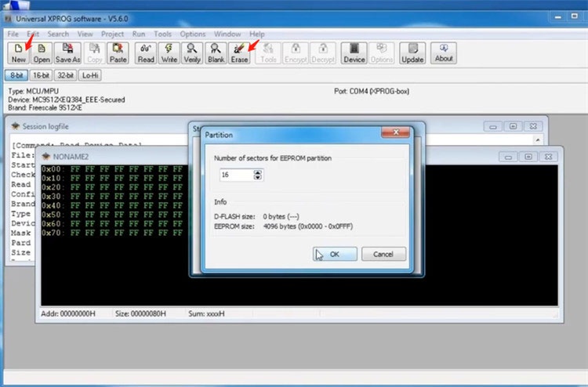The image size is (588, 387).
Task: Click the EEPROM sectors number field
Action: 236,175
